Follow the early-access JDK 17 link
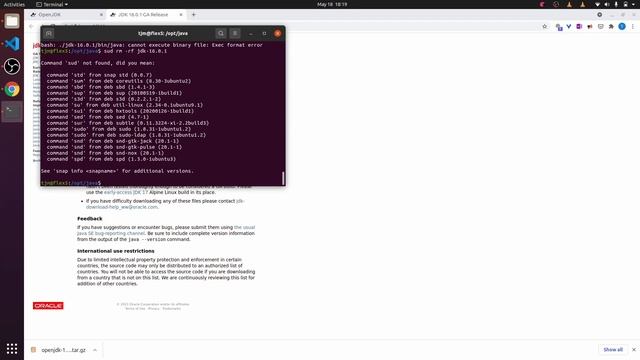640x360 pixels. 126,192
